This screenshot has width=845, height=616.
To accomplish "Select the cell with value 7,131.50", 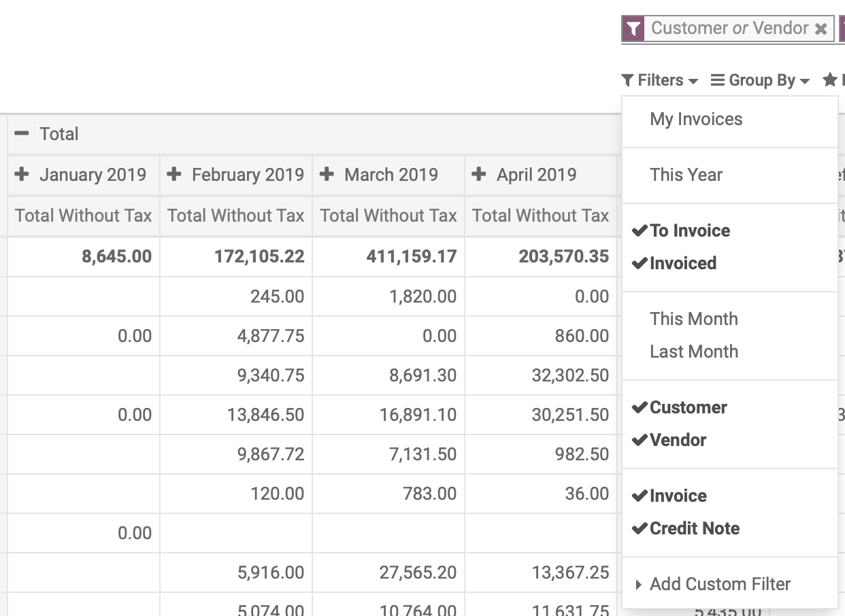I will click(388, 454).
